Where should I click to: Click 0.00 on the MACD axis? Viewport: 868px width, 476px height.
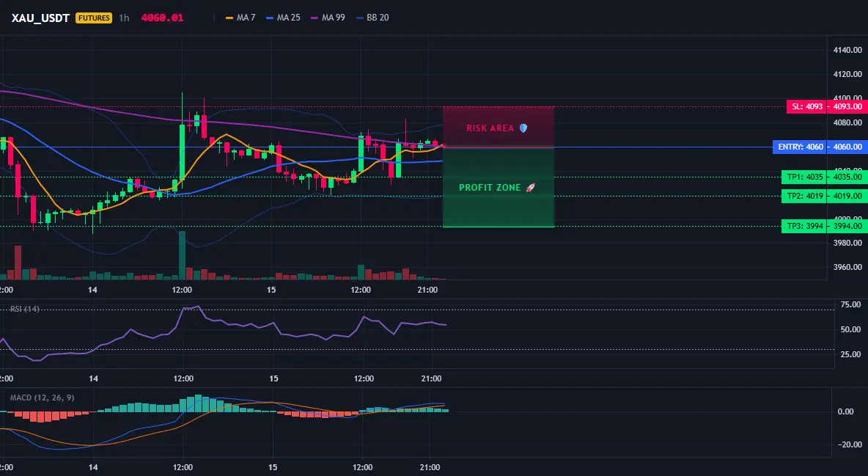click(x=845, y=411)
